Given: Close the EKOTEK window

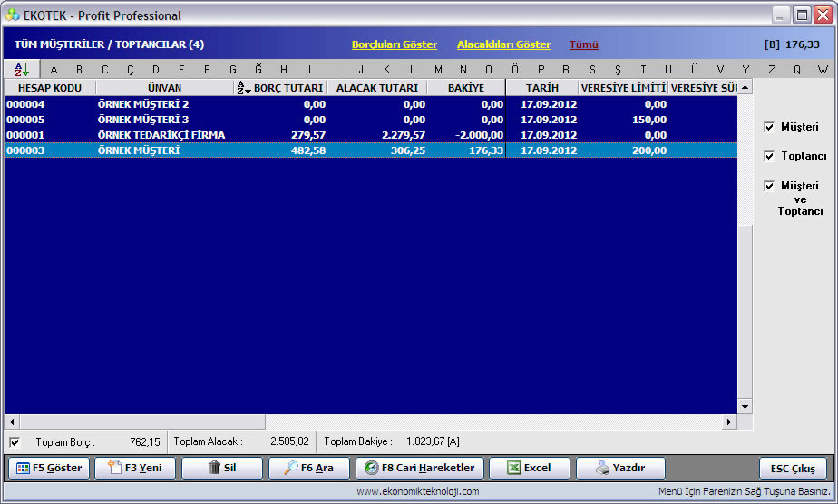Looking at the screenshot, I should click(823, 15).
